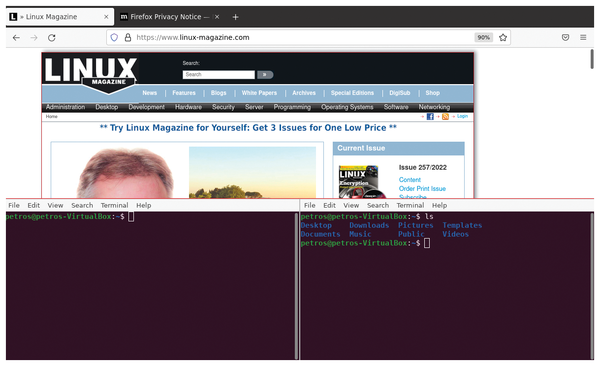The width and height of the screenshot is (600, 366).
Task: Open View menu in right terminal
Action: 351,205
